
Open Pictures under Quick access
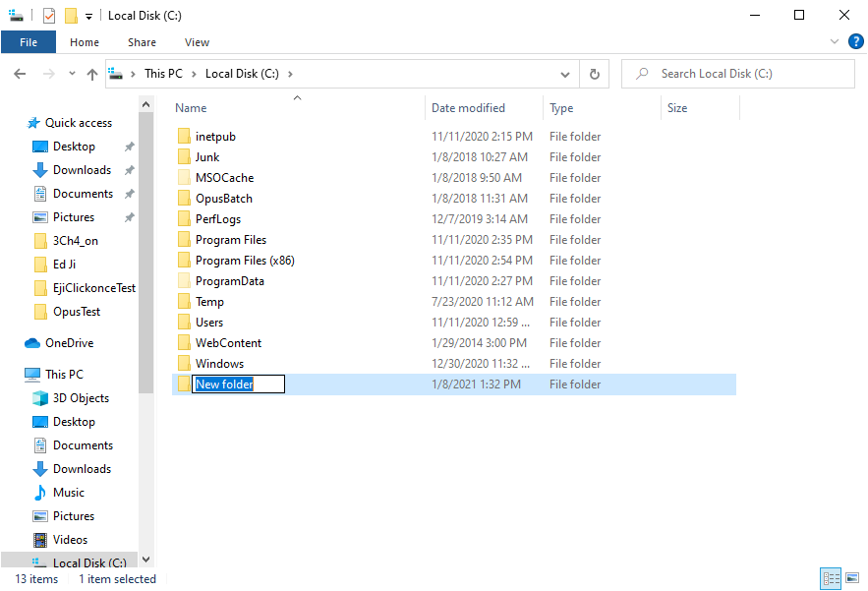73,217
